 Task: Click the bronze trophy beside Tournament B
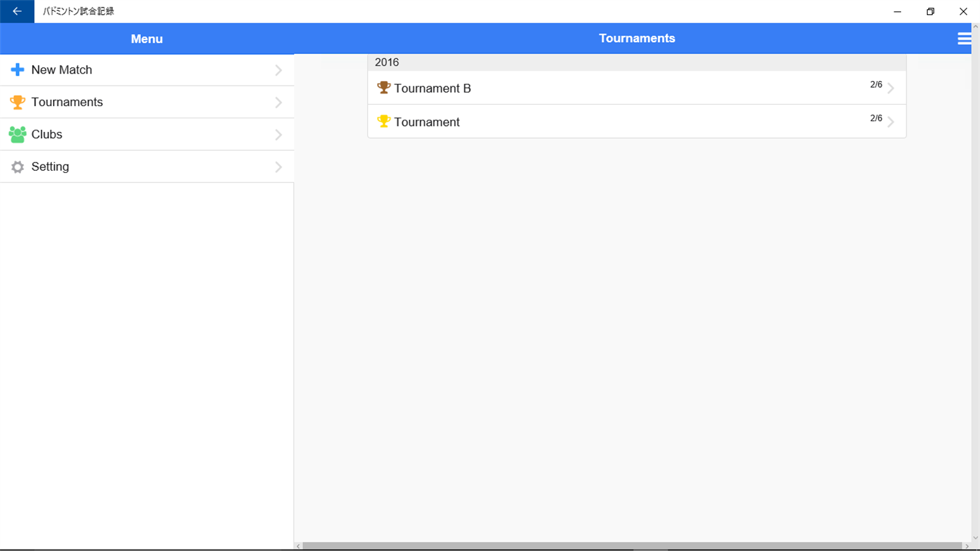coord(384,88)
